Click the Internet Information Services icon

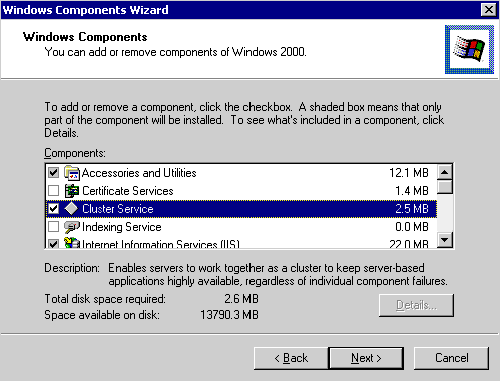tap(72, 243)
